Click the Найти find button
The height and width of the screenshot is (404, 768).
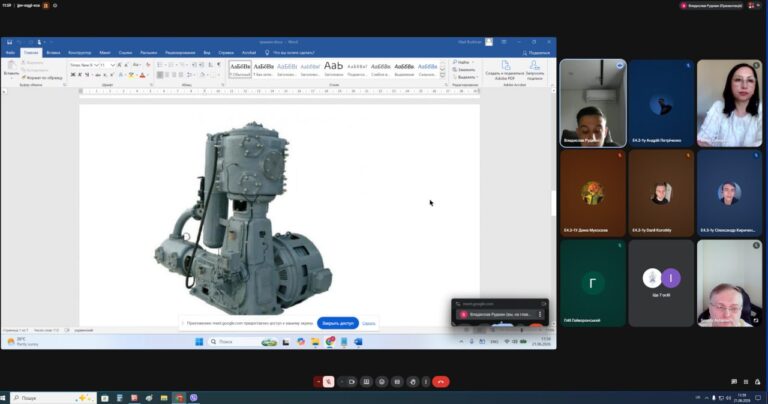click(x=461, y=62)
